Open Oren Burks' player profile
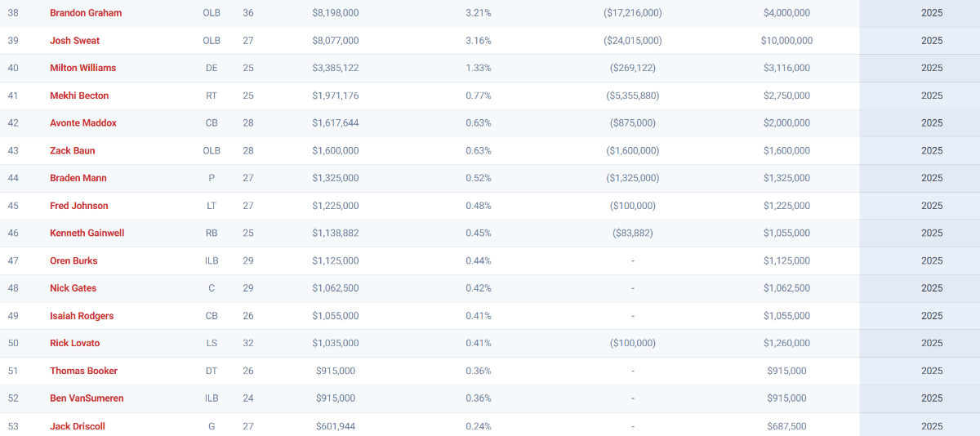The height and width of the screenshot is (436, 980). pyautogui.click(x=73, y=261)
